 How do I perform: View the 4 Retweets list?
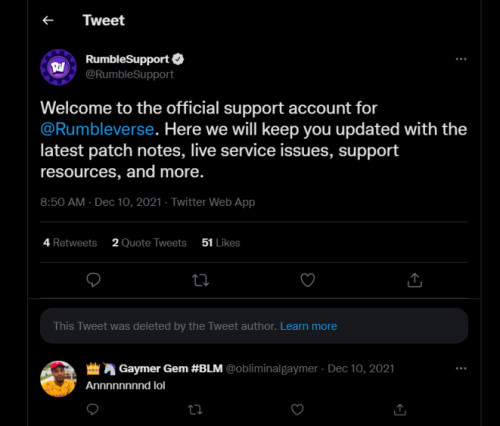70,243
